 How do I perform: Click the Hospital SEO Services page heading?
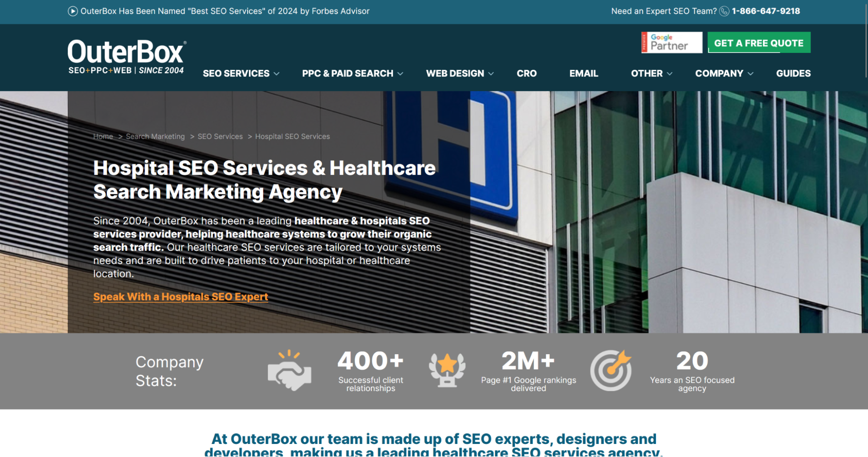click(264, 180)
